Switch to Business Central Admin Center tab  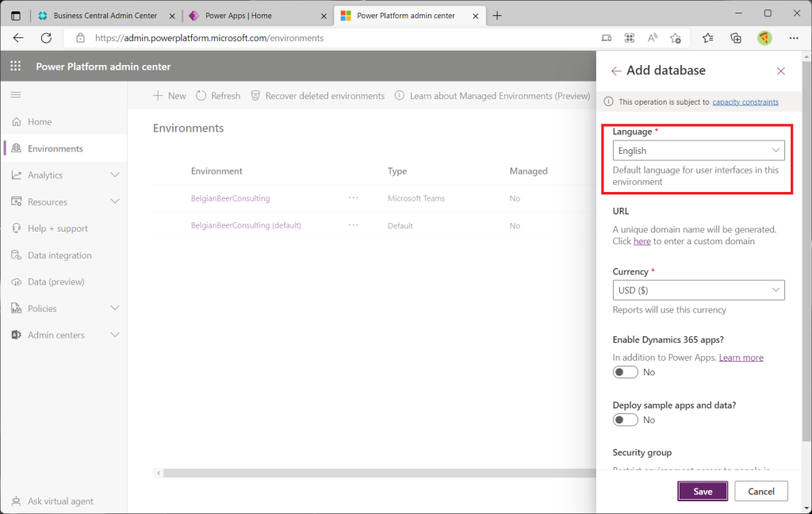point(105,16)
